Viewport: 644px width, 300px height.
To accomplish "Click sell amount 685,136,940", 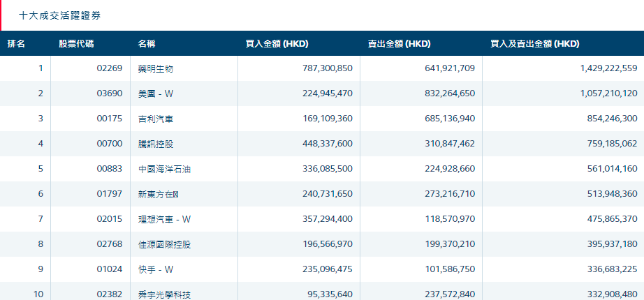I will [x=450, y=119].
